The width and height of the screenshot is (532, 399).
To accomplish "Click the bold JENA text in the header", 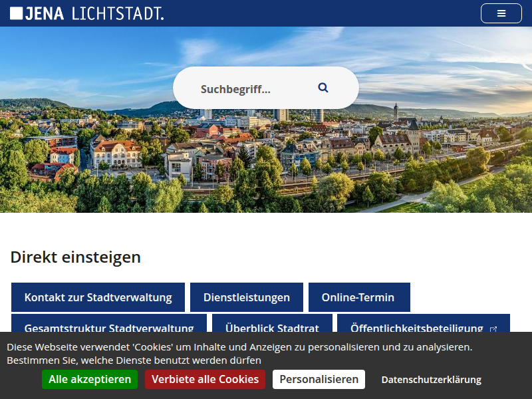I will click(45, 13).
